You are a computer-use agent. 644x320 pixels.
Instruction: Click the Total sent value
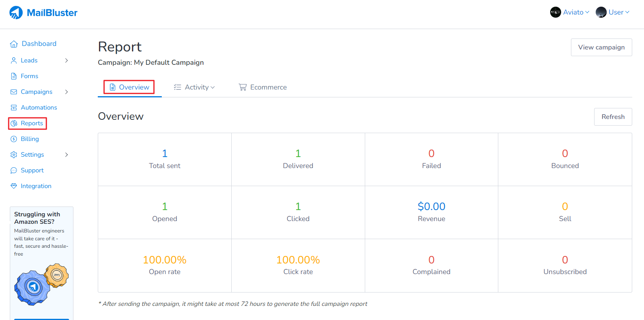165,153
